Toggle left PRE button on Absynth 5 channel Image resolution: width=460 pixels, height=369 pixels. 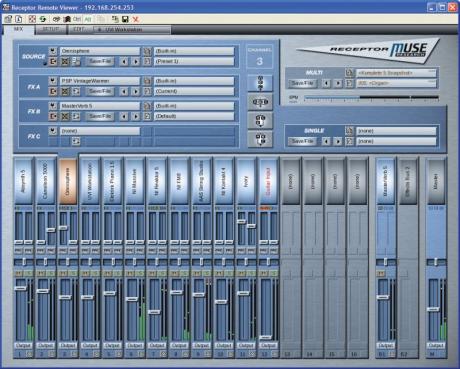tap(19, 250)
